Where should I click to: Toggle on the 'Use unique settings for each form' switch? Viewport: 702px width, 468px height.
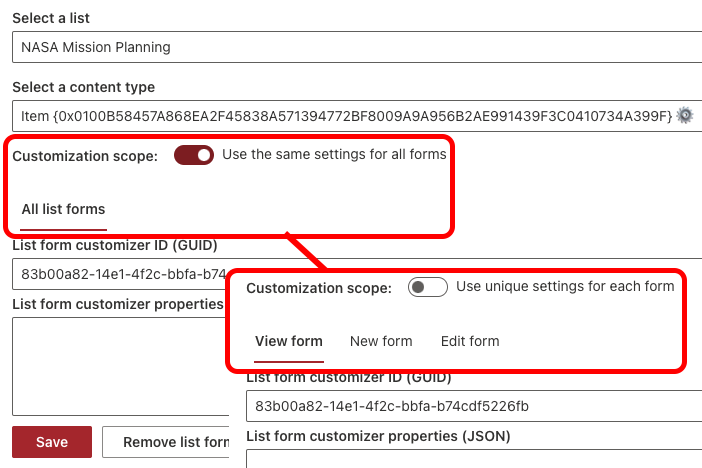click(x=428, y=287)
